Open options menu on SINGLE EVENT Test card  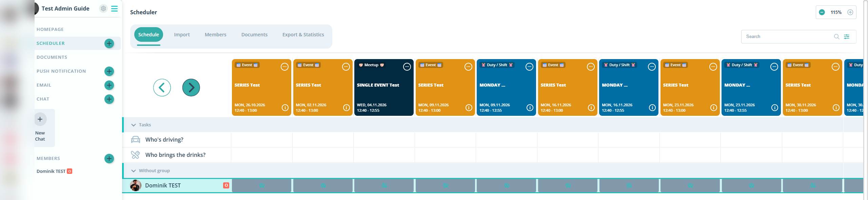pyautogui.click(x=407, y=67)
